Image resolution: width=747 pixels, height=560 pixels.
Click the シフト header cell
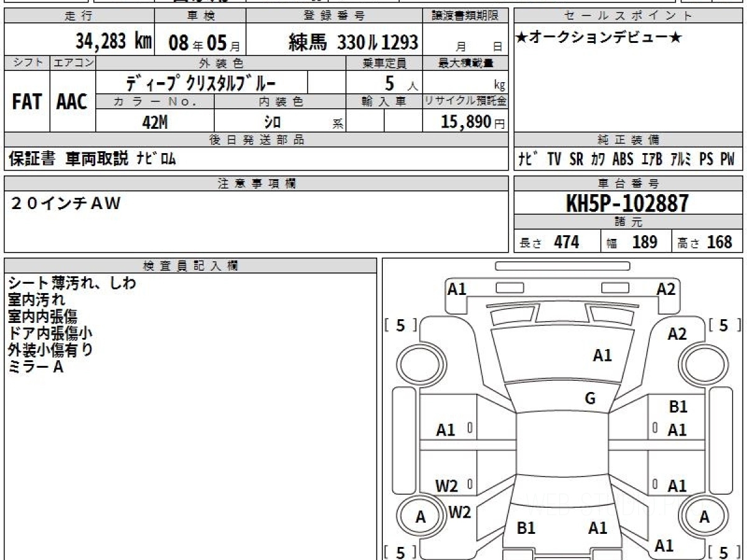coord(27,62)
